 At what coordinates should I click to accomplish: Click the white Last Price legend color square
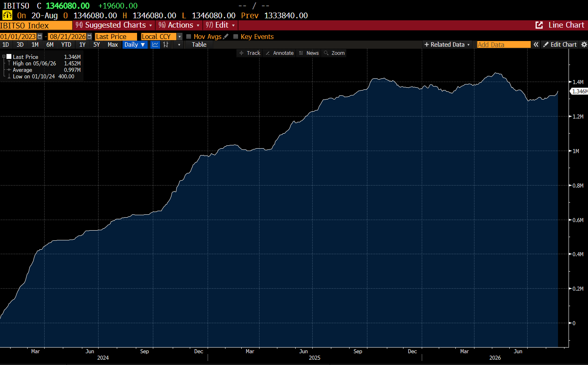click(x=9, y=56)
